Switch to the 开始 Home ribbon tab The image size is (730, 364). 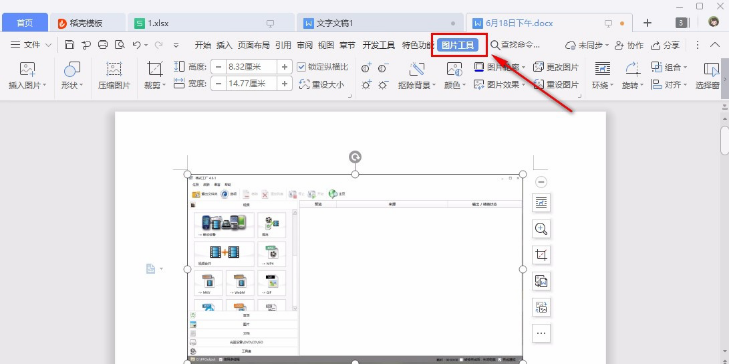(x=203, y=45)
